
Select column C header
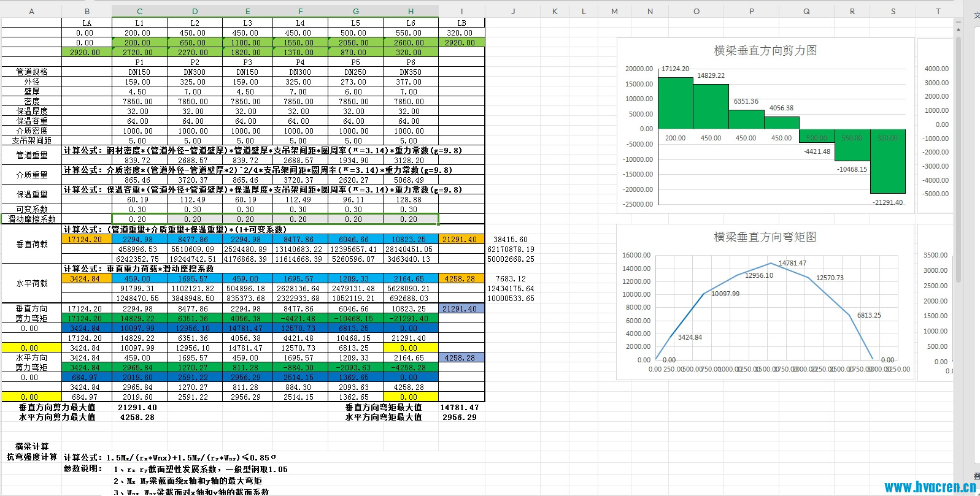(139, 11)
